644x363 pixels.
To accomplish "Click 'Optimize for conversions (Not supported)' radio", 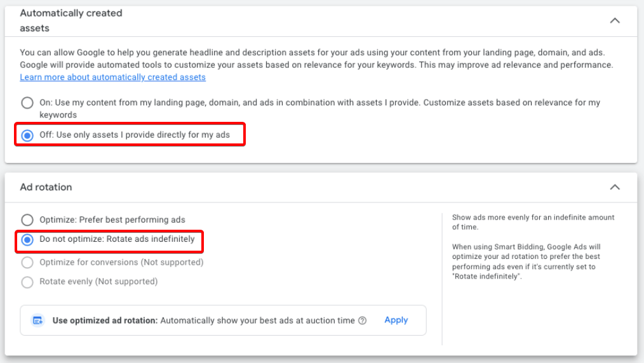I will pos(27,263).
